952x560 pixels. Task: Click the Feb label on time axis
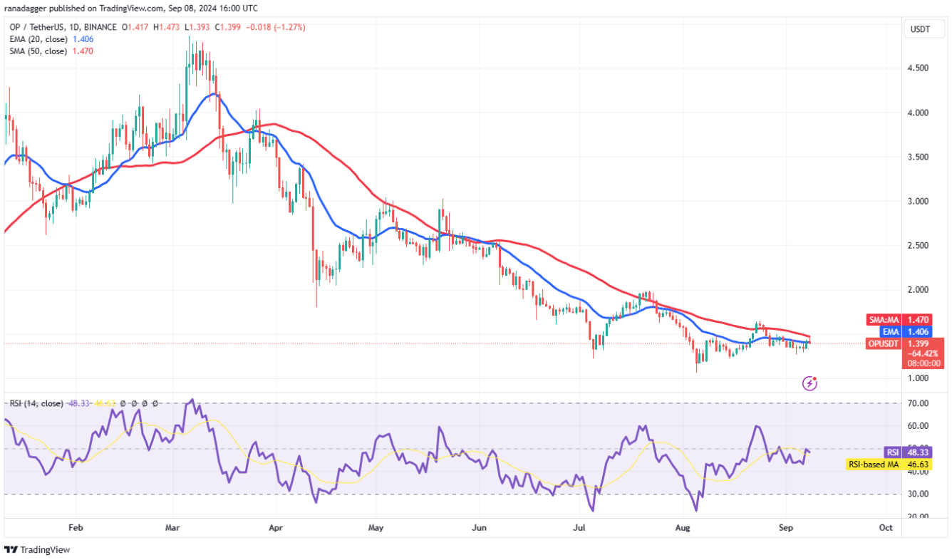(76, 528)
